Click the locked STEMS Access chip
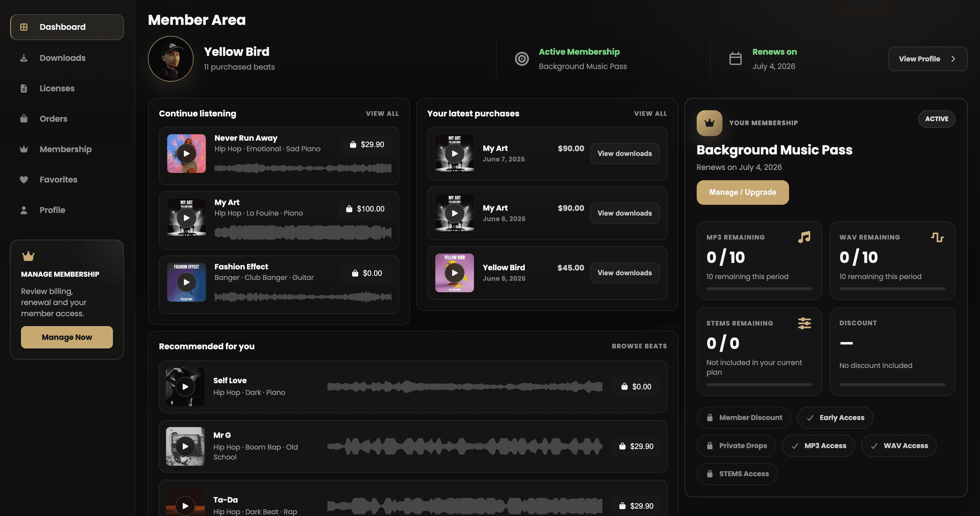980x516 pixels. (x=737, y=474)
